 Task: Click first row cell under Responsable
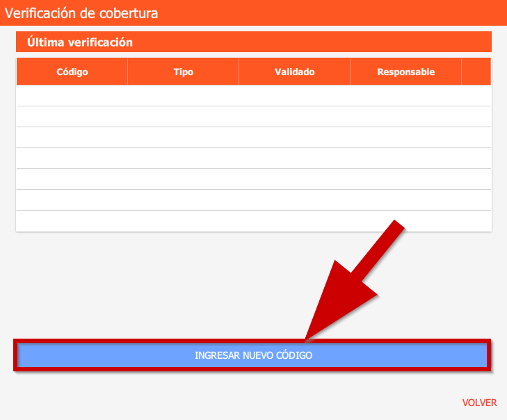pos(405,96)
